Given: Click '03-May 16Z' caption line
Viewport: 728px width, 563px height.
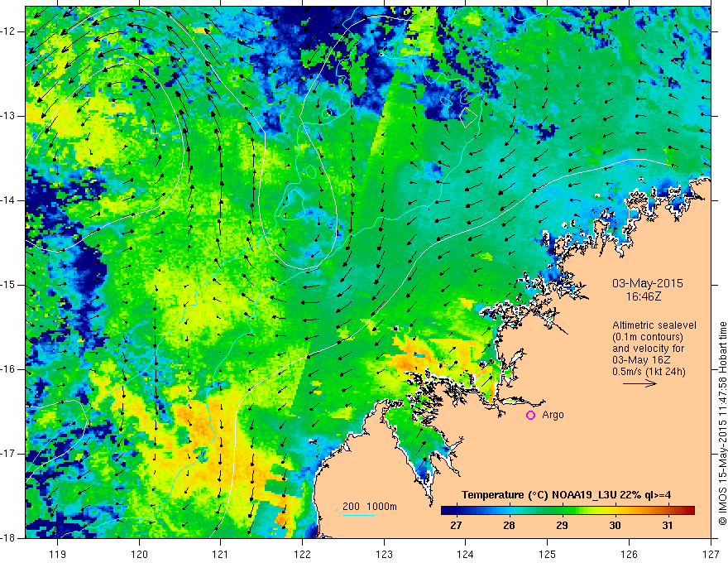Looking at the screenshot, I should 641,360.
